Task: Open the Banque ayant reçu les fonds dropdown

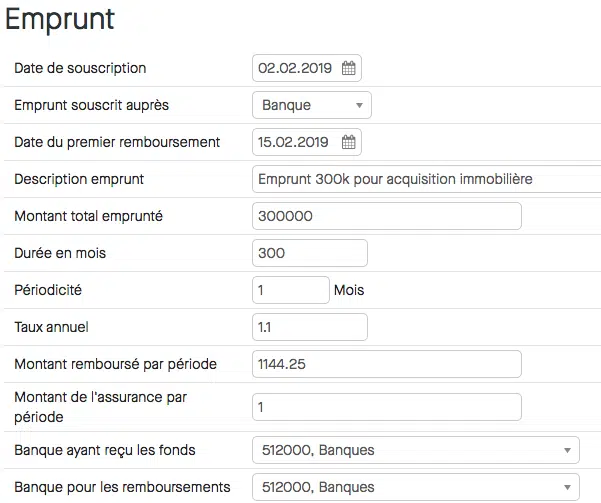Action: click(x=415, y=450)
